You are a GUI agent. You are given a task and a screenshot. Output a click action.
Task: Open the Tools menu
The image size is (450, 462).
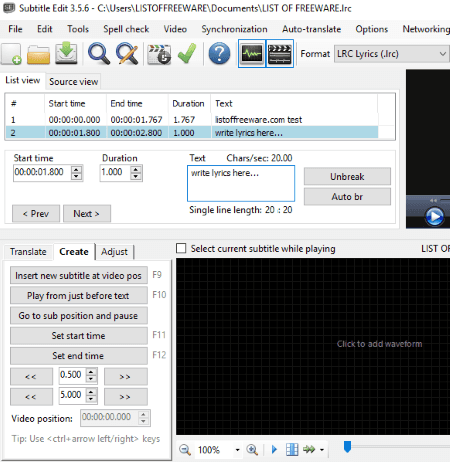coord(78,29)
